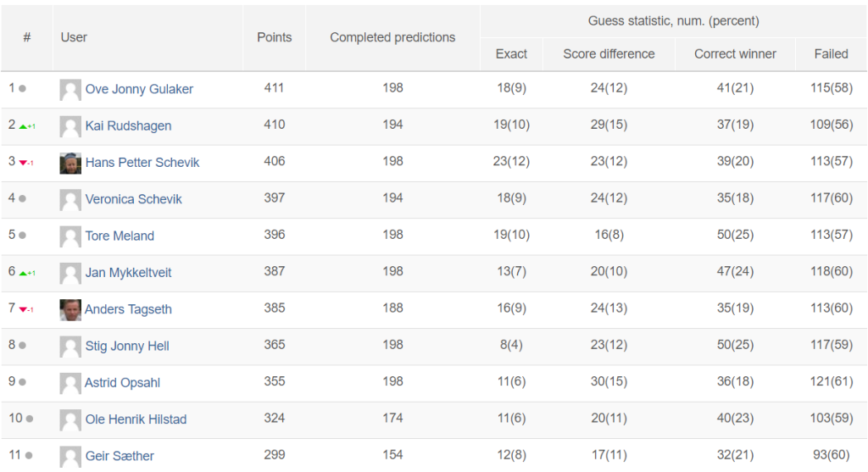Click the Completed predictions column header
The width and height of the screenshot is (868, 472).
coord(392,37)
